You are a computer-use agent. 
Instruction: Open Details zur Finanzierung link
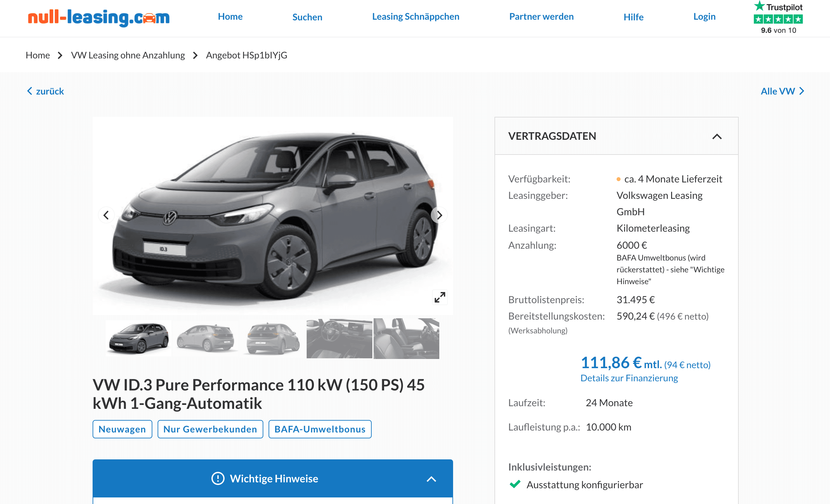pos(629,378)
